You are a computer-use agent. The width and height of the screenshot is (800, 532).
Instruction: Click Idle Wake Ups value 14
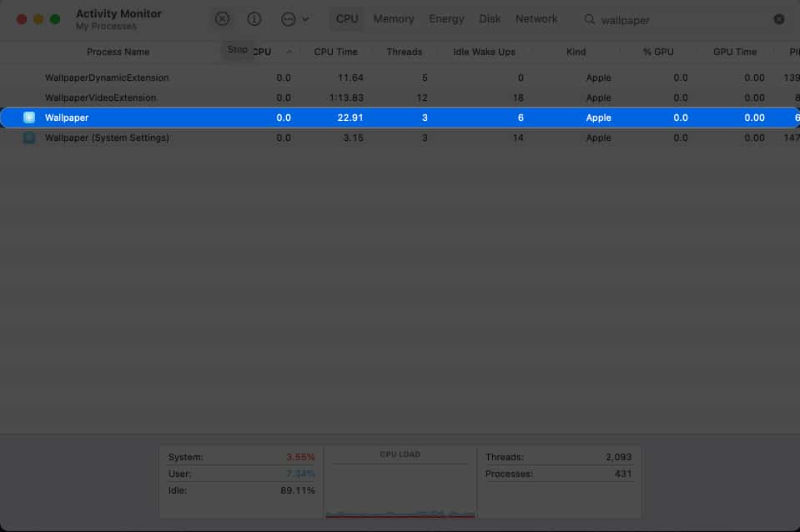[518, 138]
